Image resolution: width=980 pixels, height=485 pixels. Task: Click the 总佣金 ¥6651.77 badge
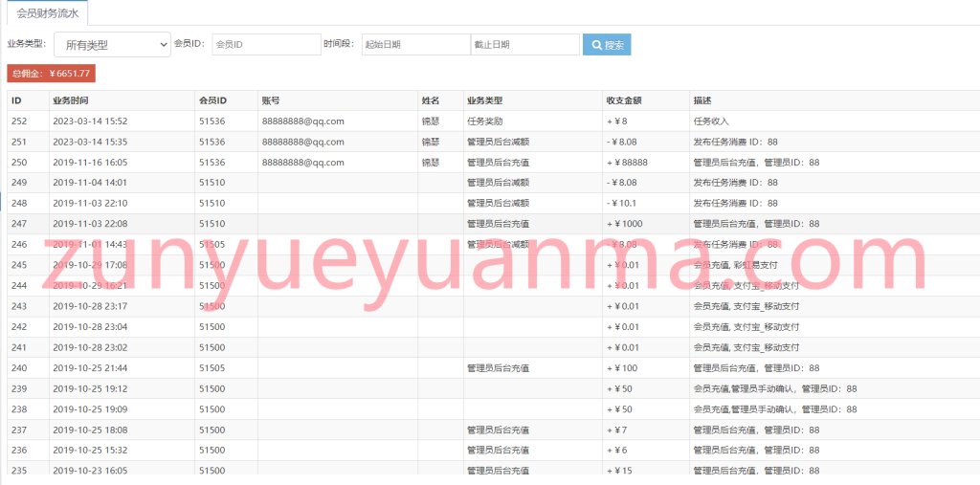(52, 73)
